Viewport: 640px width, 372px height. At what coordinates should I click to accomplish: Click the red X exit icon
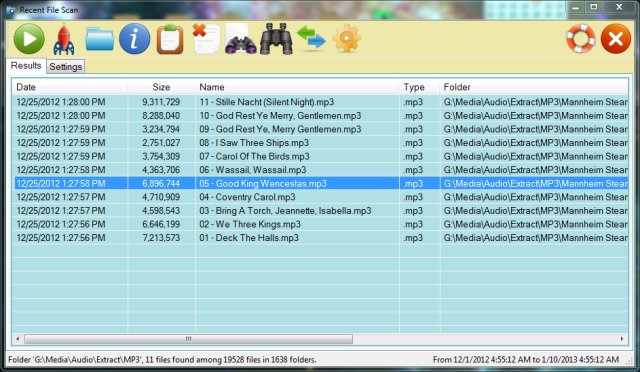coord(616,39)
